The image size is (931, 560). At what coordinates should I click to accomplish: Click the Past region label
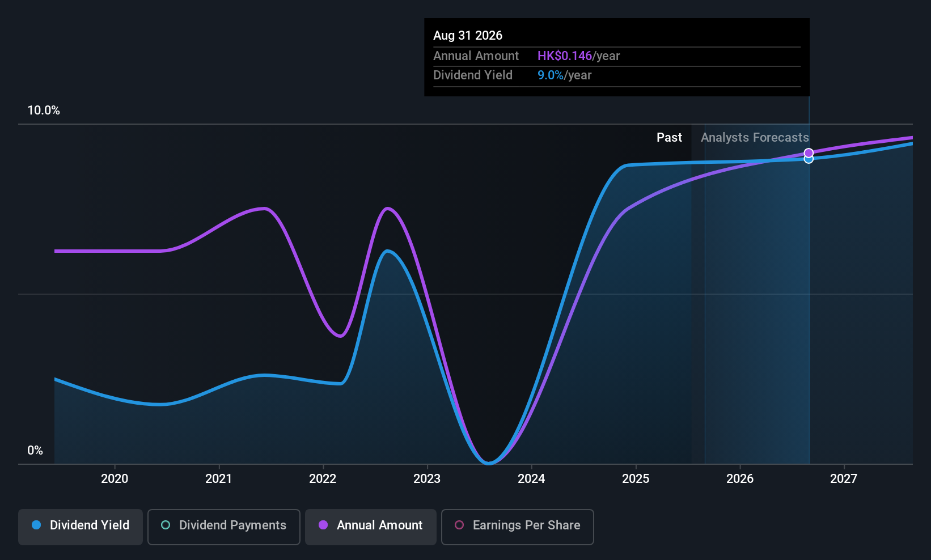(x=669, y=138)
